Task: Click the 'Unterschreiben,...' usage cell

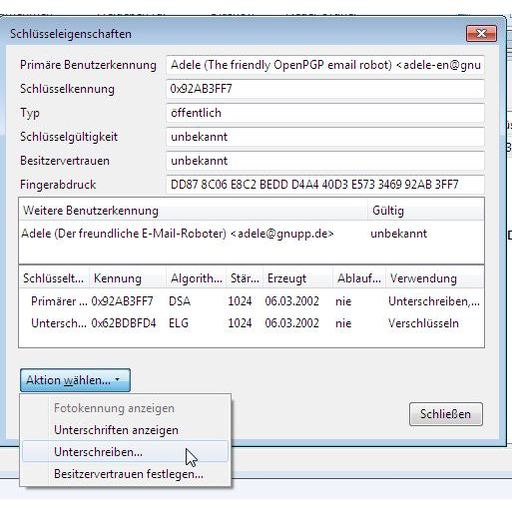Action: [434, 301]
